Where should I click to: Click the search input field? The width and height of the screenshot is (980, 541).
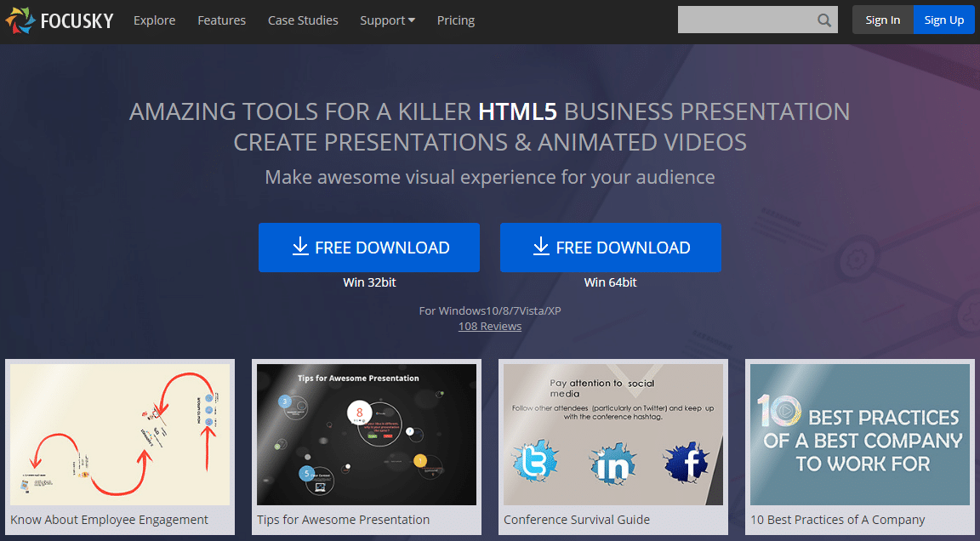[x=749, y=19]
